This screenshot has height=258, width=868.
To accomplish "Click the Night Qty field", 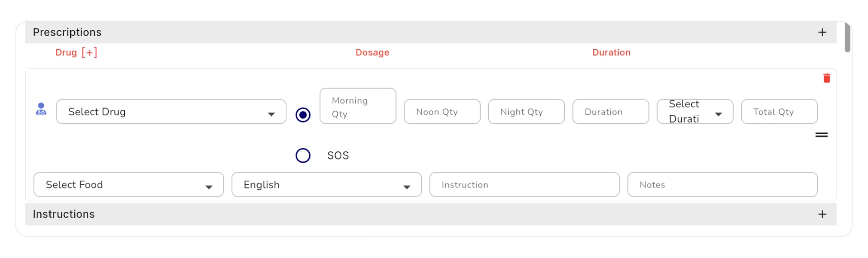I will pyautogui.click(x=526, y=112).
